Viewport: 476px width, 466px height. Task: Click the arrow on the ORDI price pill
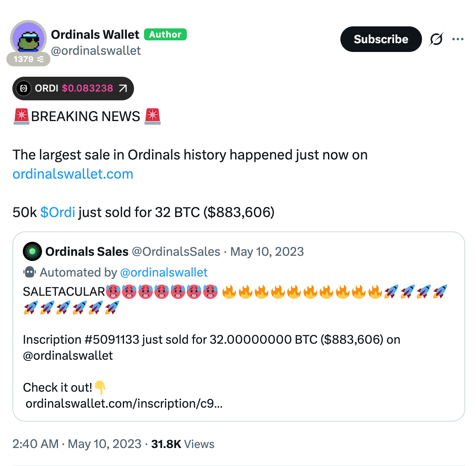coord(123,88)
